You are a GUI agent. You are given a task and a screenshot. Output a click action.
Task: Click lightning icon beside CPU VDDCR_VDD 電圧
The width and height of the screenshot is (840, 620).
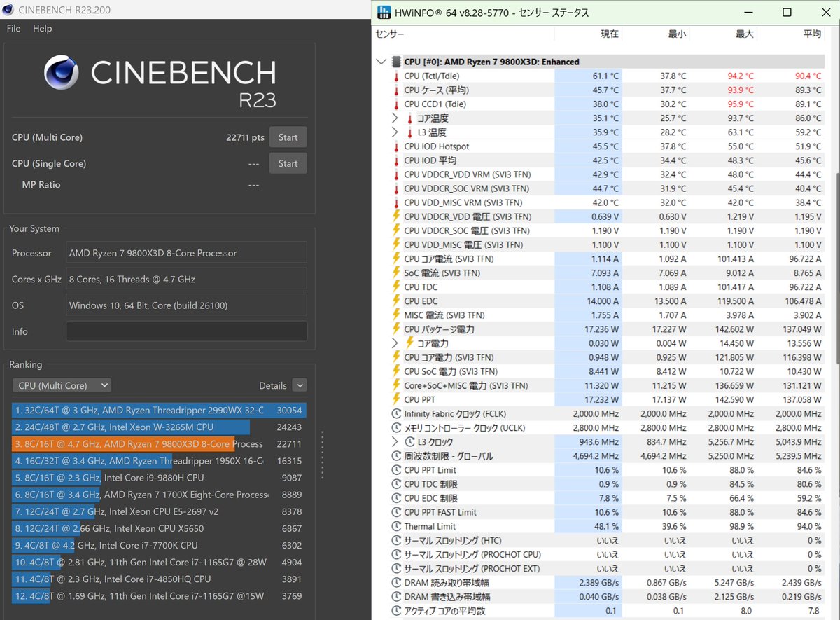pyautogui.click(x=395, y=216)
